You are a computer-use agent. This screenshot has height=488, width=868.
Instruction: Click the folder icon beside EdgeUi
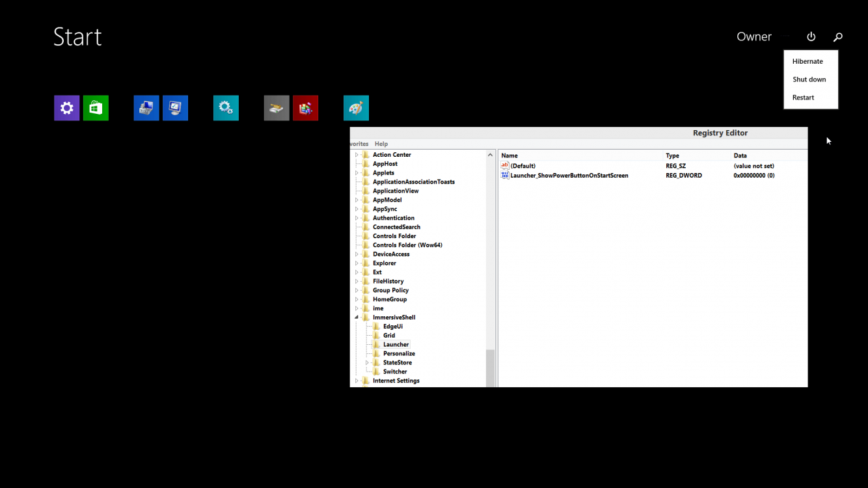[376, 327]
